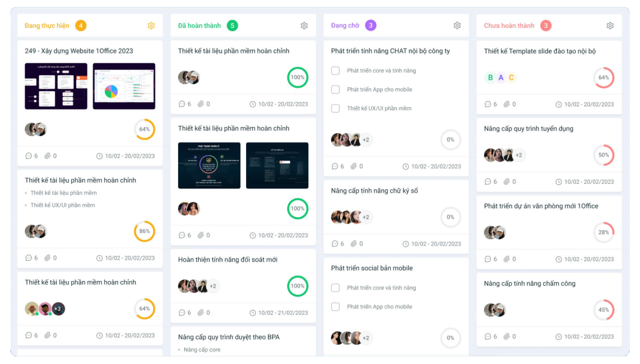Click attachment icon on Nâng cấp tính năng chữ ký số card
Screen dimensions: 640x364
pyautogui.click(x=354, y=244)
